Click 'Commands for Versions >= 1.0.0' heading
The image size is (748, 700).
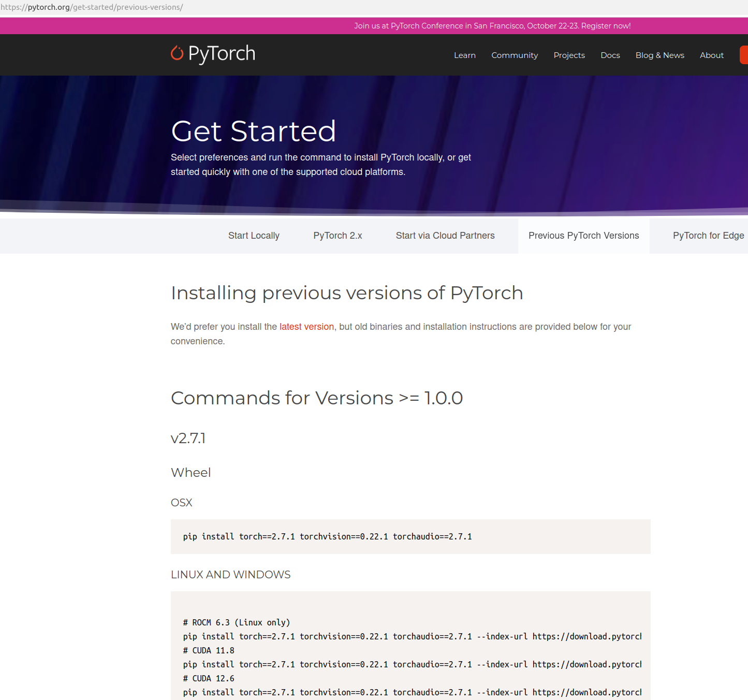317,398
